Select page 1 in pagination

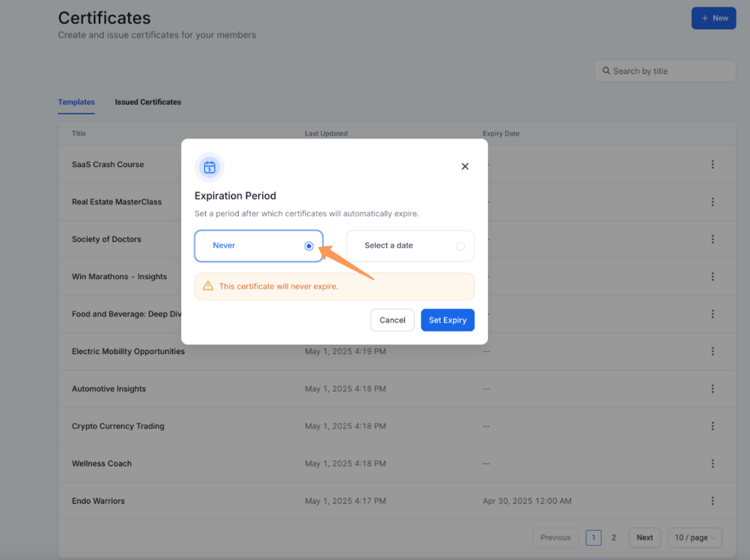click(x=594, y=538)
